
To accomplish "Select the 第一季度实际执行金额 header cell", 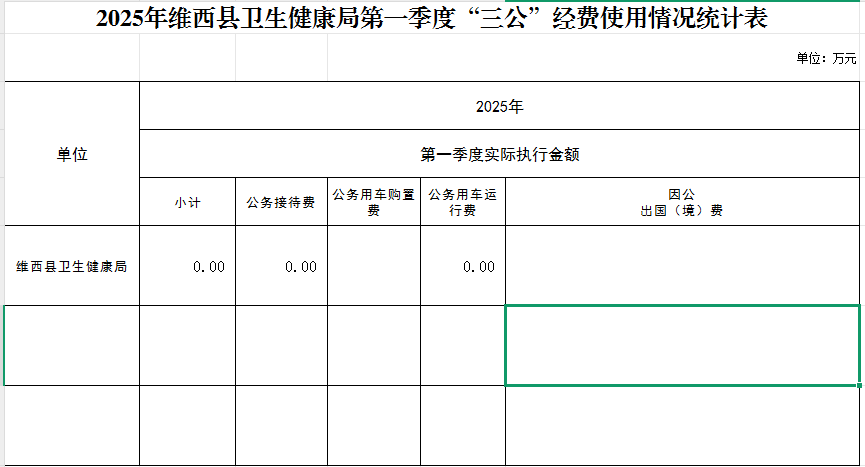I will pyautogui.click(x=500, y=155).
